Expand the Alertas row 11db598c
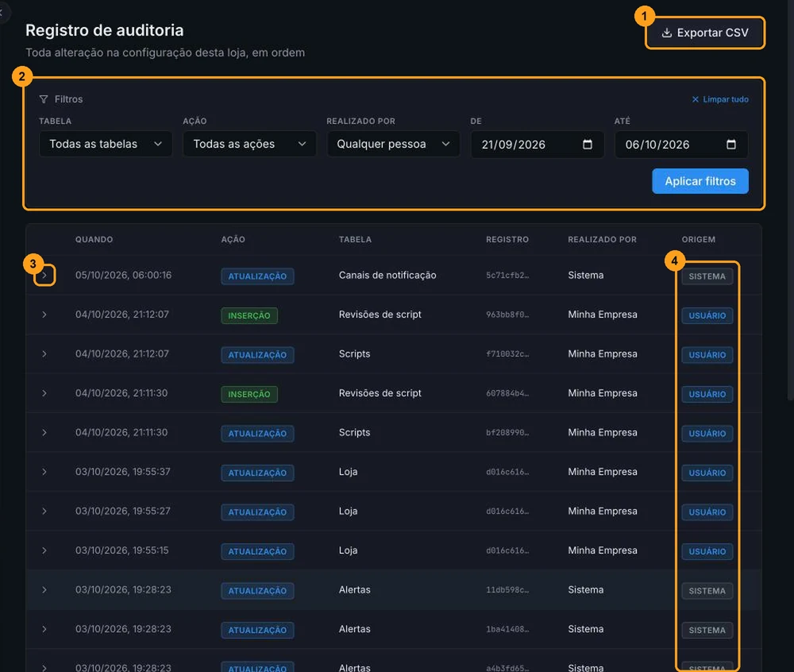This screenshot has width=794, height=672. pos(44,590)
